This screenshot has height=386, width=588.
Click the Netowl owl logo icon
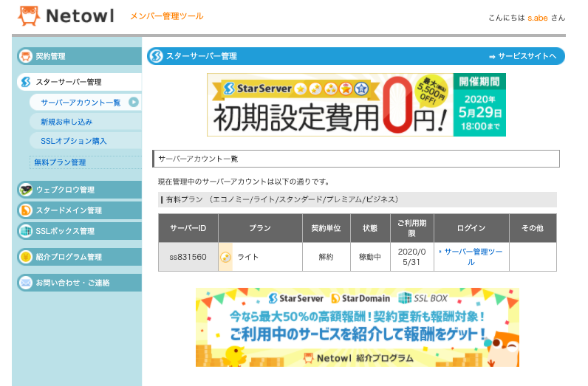pos(30,16)
